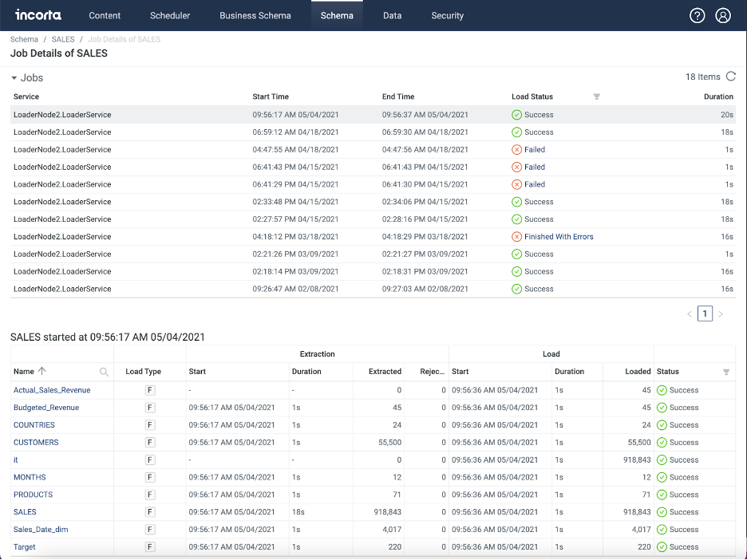The width and height of the screenshot is (747, 560).
Task: Go to next jobs page
Action: [x=720, y=314]
